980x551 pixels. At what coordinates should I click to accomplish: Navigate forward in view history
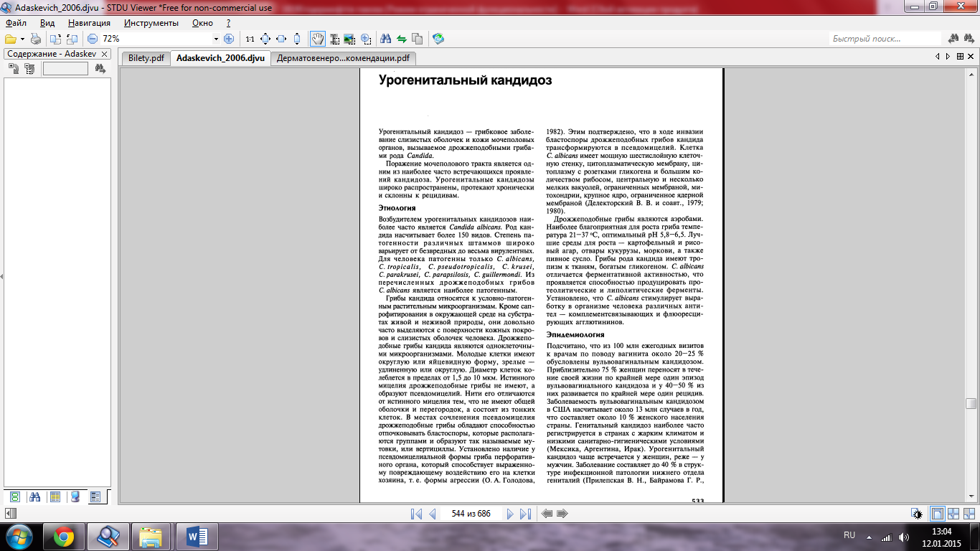coord(562,514)
